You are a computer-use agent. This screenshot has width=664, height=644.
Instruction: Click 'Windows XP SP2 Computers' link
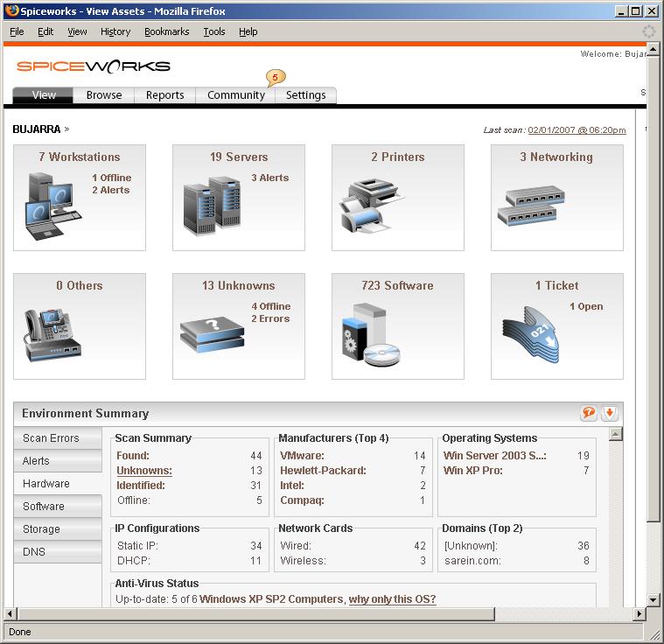click(271, 599)
